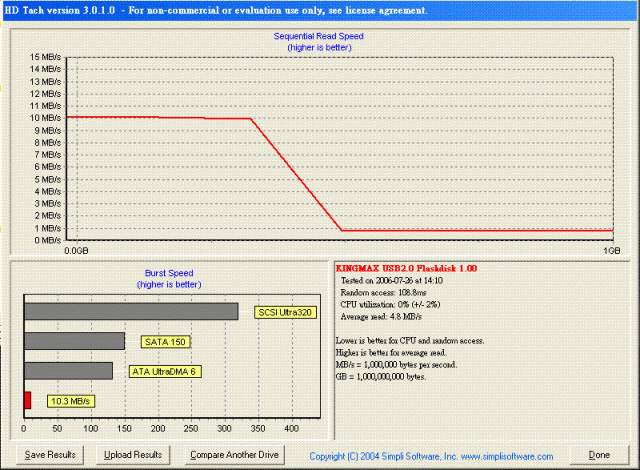The image size is (640, 470).
Task: Click the Copyright (C) 2004 Simpli Software text
Action: point(383,457)
